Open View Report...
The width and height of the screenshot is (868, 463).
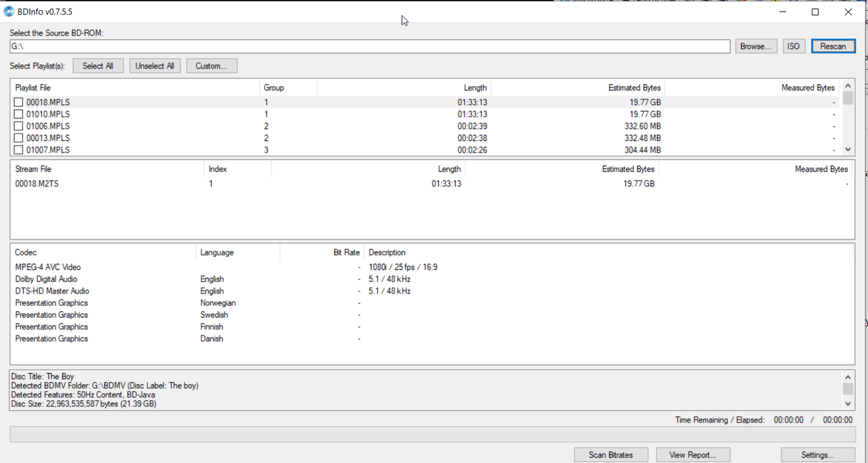click(x=692, y=455)
